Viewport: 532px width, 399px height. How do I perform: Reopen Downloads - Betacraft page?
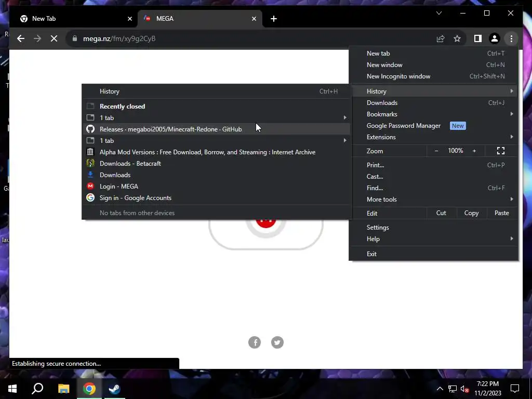tap(217, 164)
